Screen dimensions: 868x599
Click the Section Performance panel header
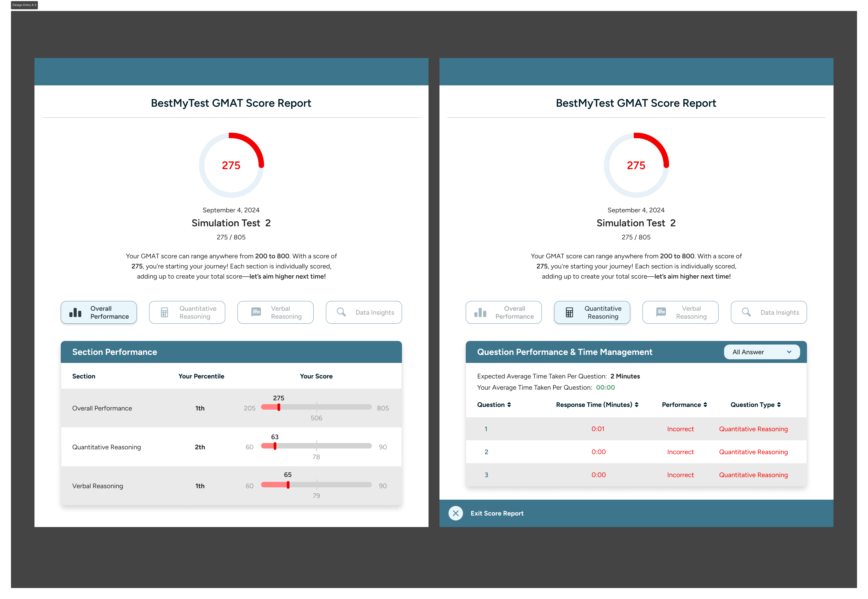(231, 352)
